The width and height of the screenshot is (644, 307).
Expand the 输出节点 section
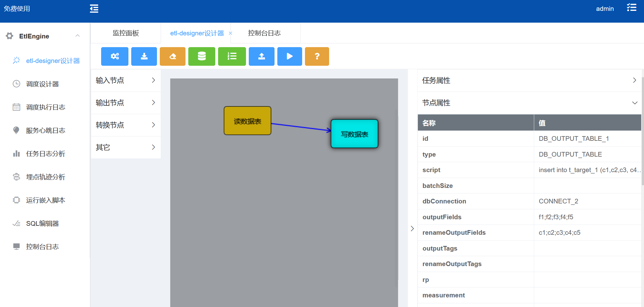click(126, 103)
